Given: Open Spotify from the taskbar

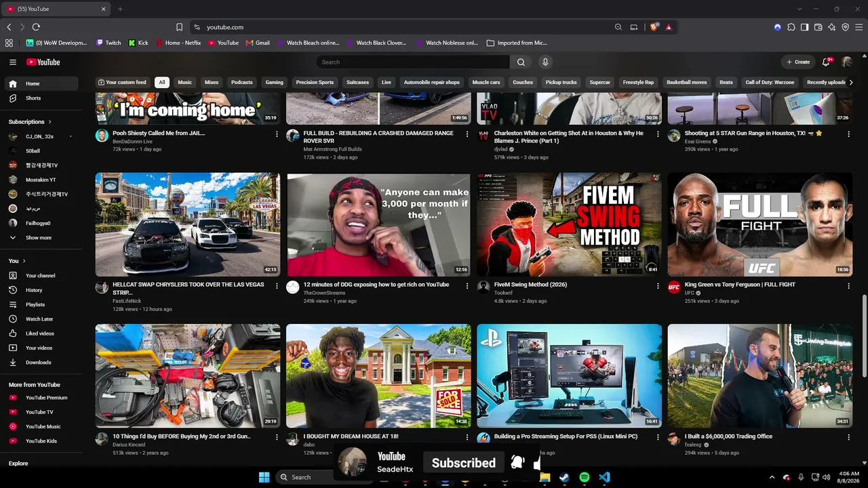Looking at the screenshot, I should [x=585, y=477].
